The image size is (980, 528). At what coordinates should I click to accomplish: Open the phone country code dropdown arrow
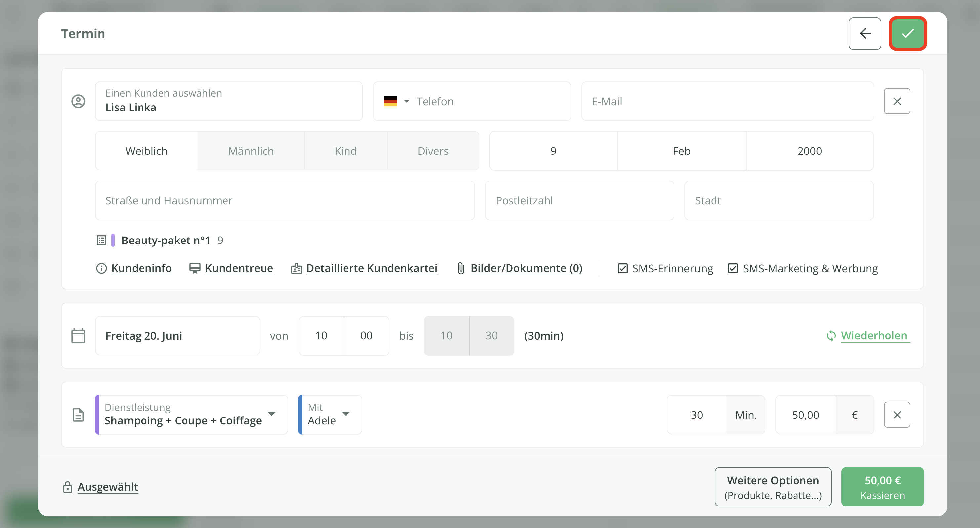406,101
